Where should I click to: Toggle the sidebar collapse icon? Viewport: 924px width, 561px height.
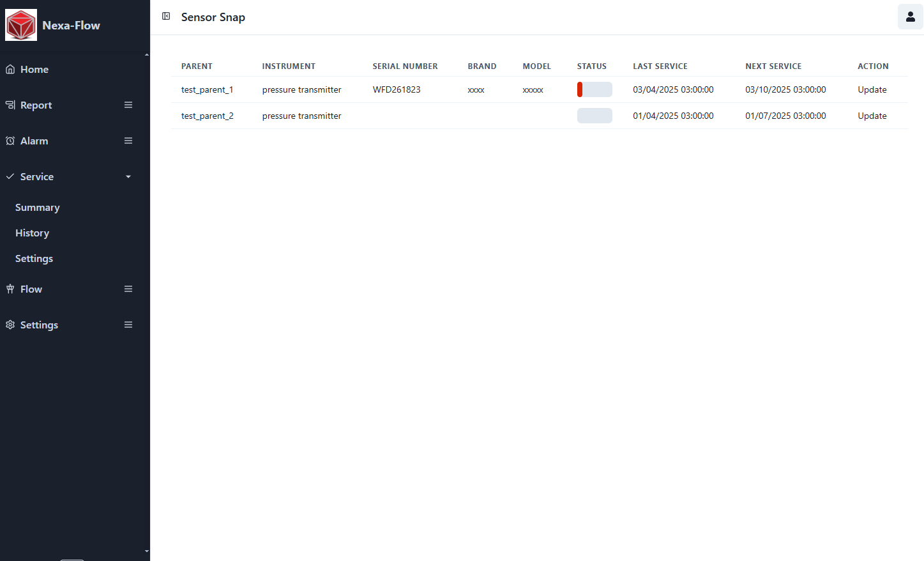(x=166, y=17)
